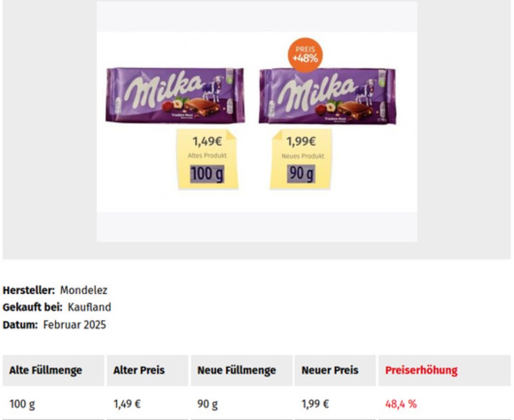514x420 pixels.
Task: Click the red Preiserhöhung column header
Action: point(421,370)
